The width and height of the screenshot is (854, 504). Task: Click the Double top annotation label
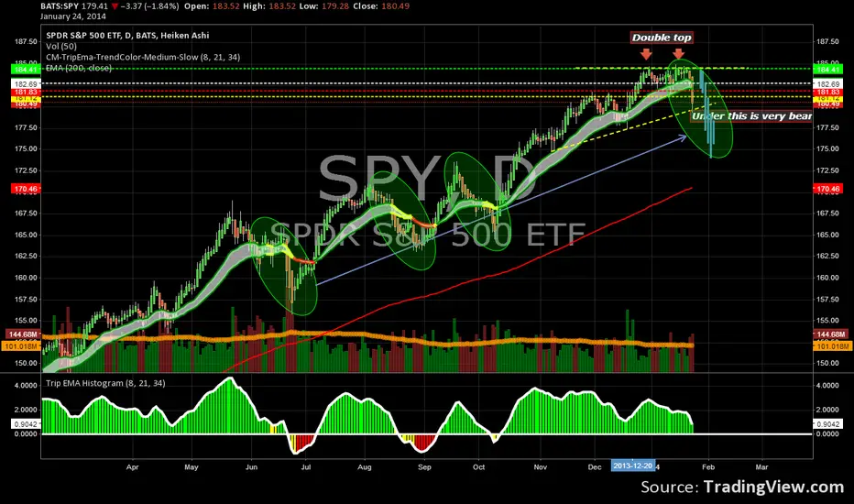(662, 38)
